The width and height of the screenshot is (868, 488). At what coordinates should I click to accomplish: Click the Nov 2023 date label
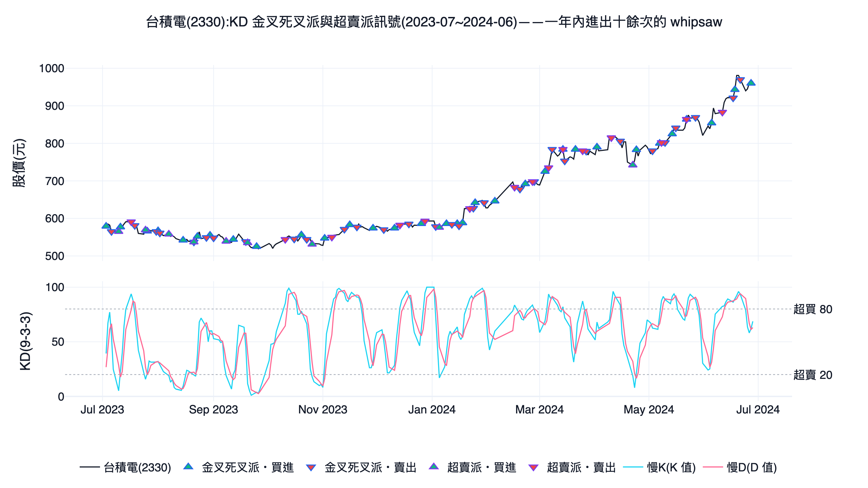click(x=323, y=410)
